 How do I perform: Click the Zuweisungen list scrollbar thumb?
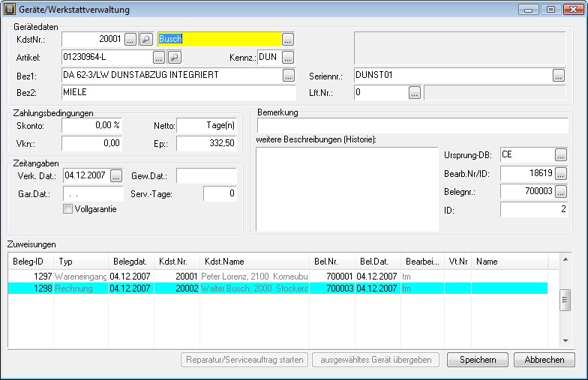[x=565, y=300]
